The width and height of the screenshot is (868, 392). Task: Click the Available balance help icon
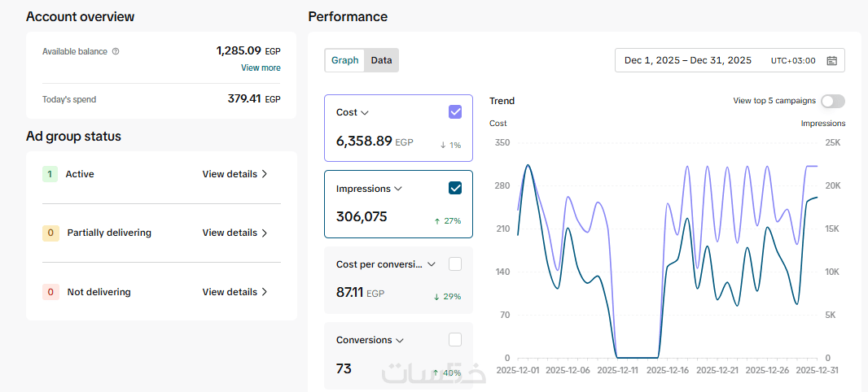(116, 51)
